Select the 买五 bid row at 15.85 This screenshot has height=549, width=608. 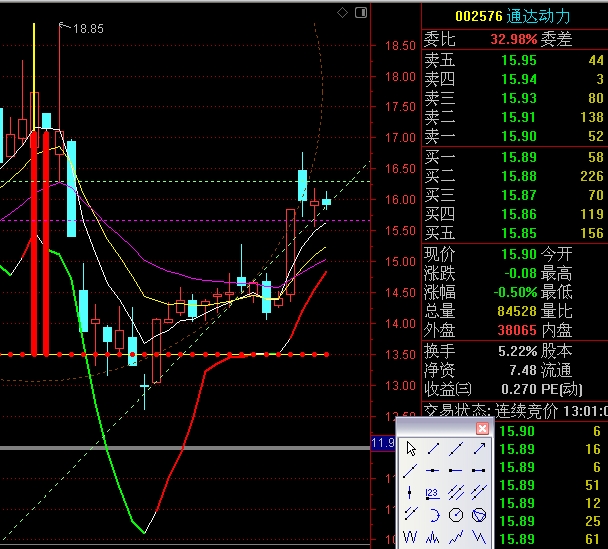(x=515, y=233)
